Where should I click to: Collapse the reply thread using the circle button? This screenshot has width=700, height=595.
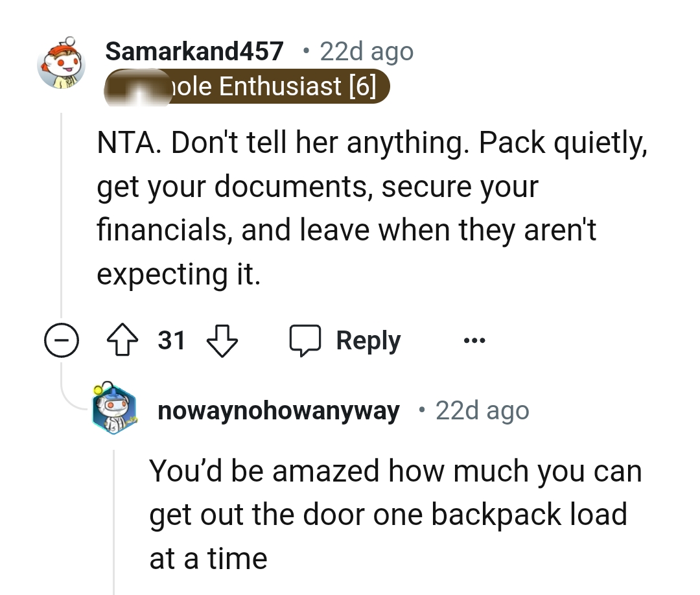click(62, 340)
